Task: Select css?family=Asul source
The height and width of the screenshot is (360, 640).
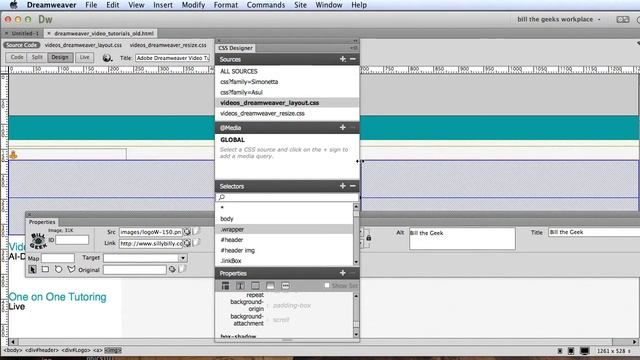Action: coord(287,92)
